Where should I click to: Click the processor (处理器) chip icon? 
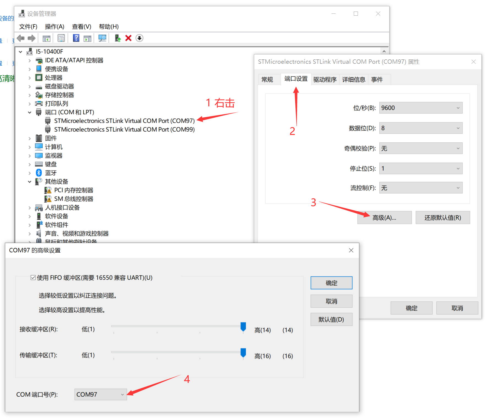click(39, 78)
